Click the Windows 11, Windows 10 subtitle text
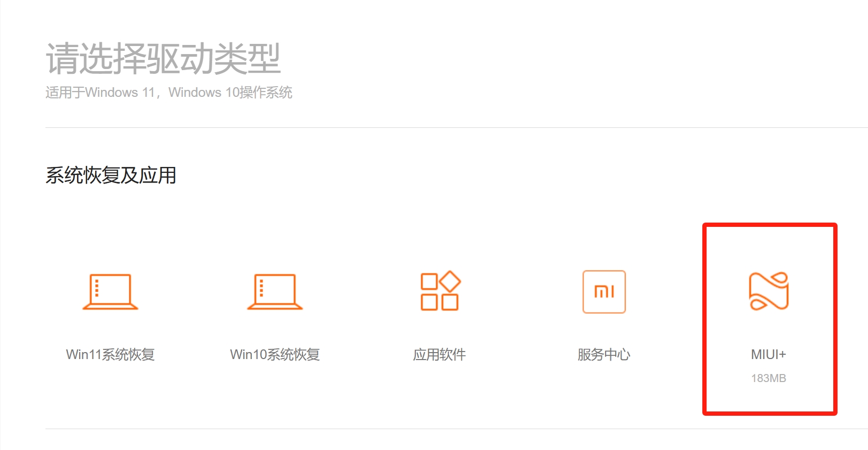This screenshot has width=868, height=450. pos(169,93)
